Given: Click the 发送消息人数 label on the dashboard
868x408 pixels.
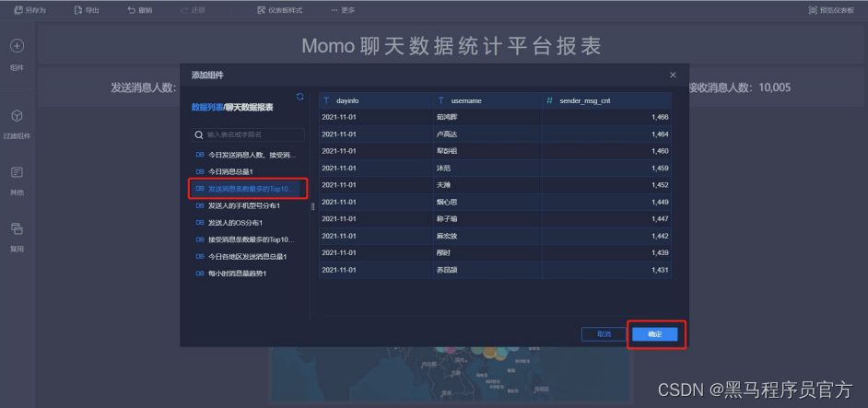Looking at the screenshot, I should 144,87.
